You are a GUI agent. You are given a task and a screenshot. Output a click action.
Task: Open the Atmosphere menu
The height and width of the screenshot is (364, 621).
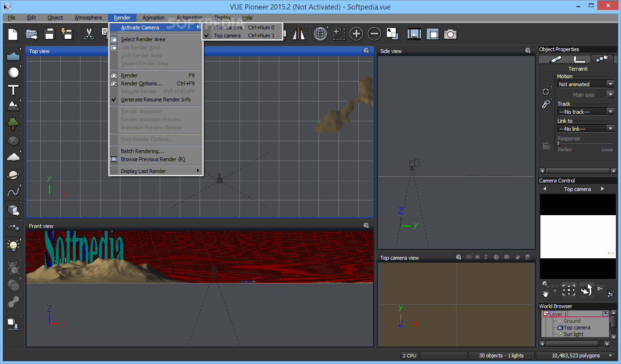[88, 18]
